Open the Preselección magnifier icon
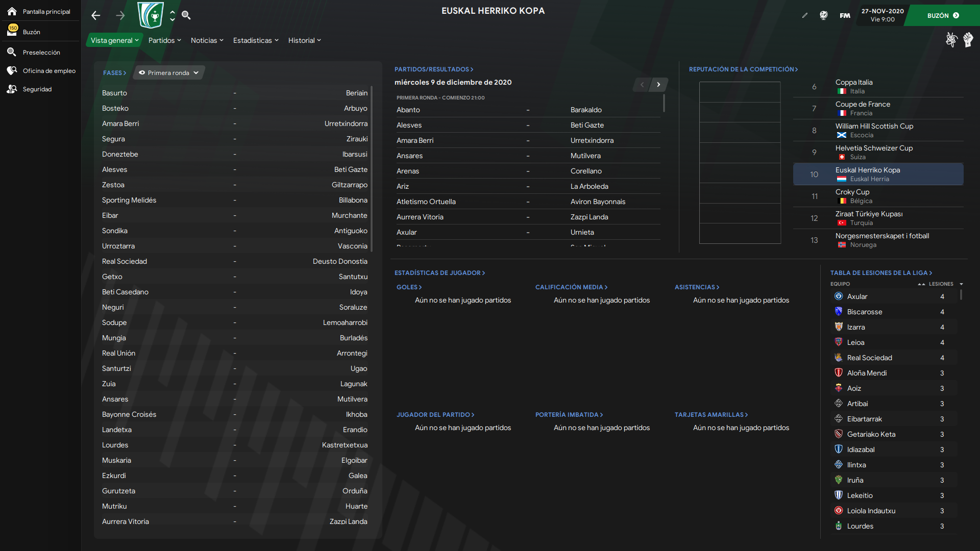The image size is (980, 551). [12, 52]
